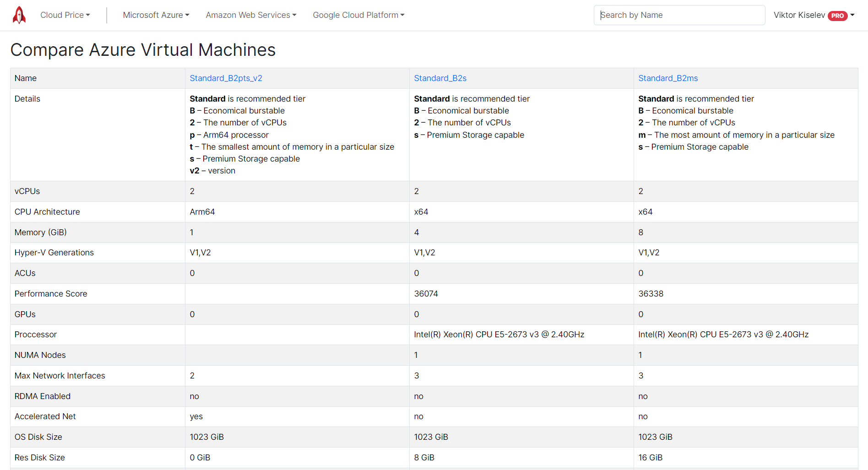
Task: Click the ACUs row label
Action: pos(25,273)
